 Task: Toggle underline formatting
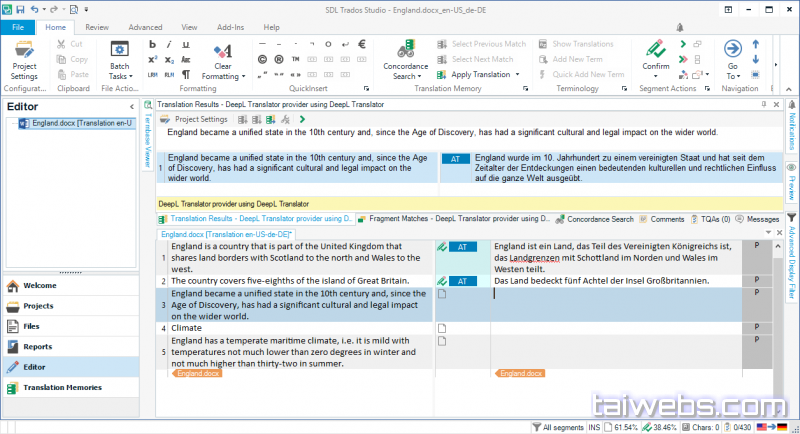click(x=185, y=45)
